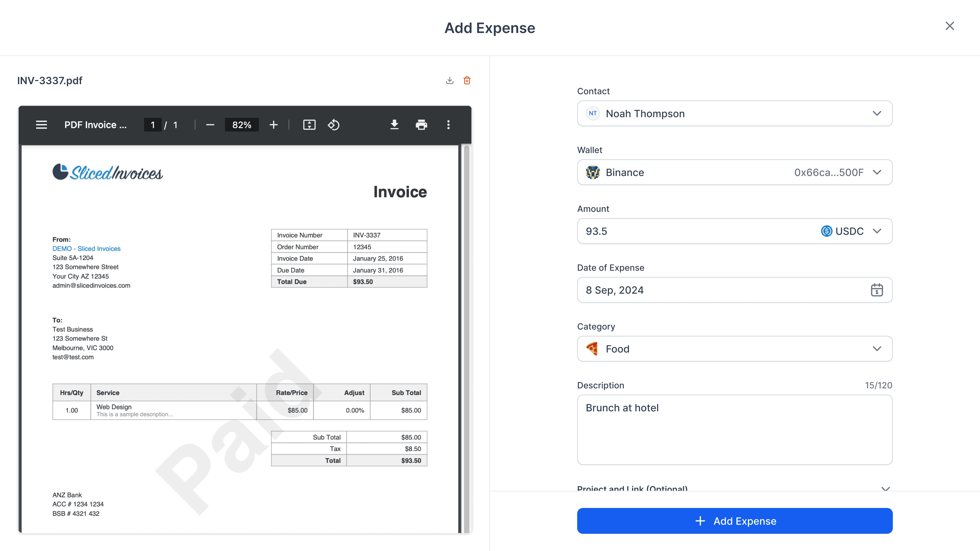Screen dimensions: 980x551
Task: Open the Wallet selection dropdown
Action: (877, 172)
